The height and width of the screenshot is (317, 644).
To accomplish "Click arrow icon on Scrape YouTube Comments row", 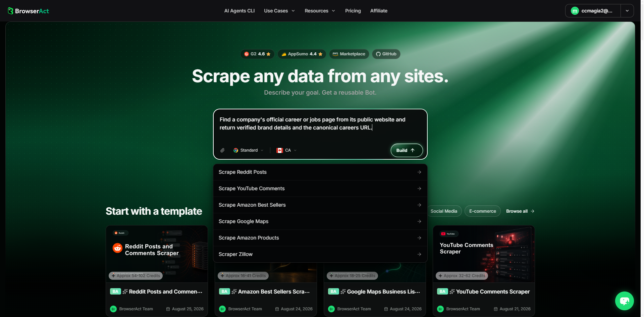I will (419, 189).
